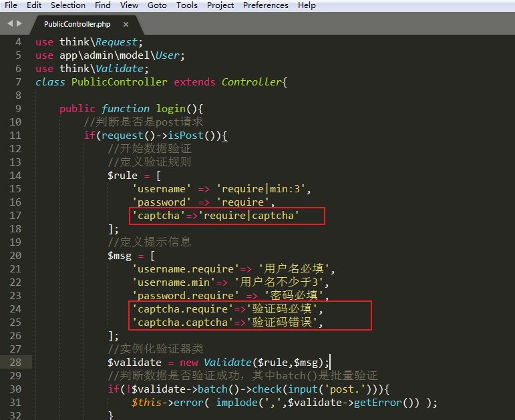Click highlighted line number 28 in gutter
Image resolution: width=515 pixels, height=420 pixels.
(15, 363)
